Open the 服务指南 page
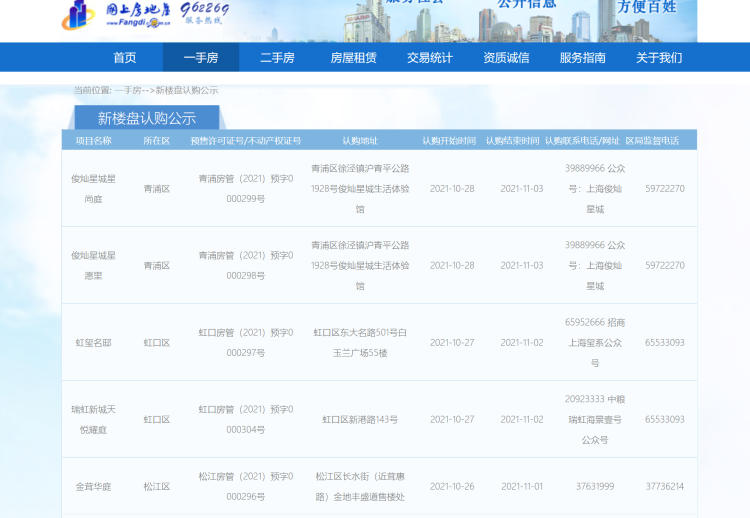The height and width of the screenshot is (518, 750). (x=582, y=58)
